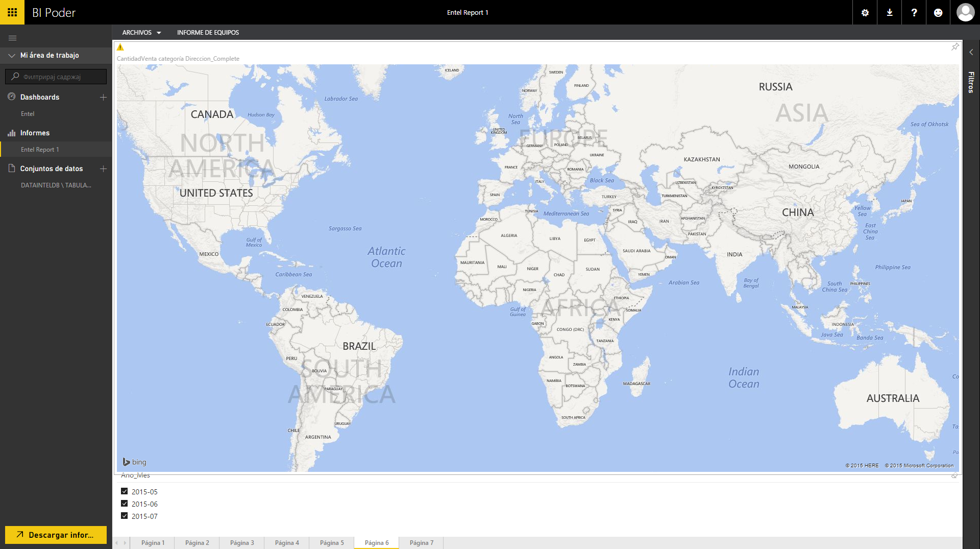The width and height of the screenshot is (980, 549).
Task: Open the Entel Report 1 item
Action: coord(40,150)
